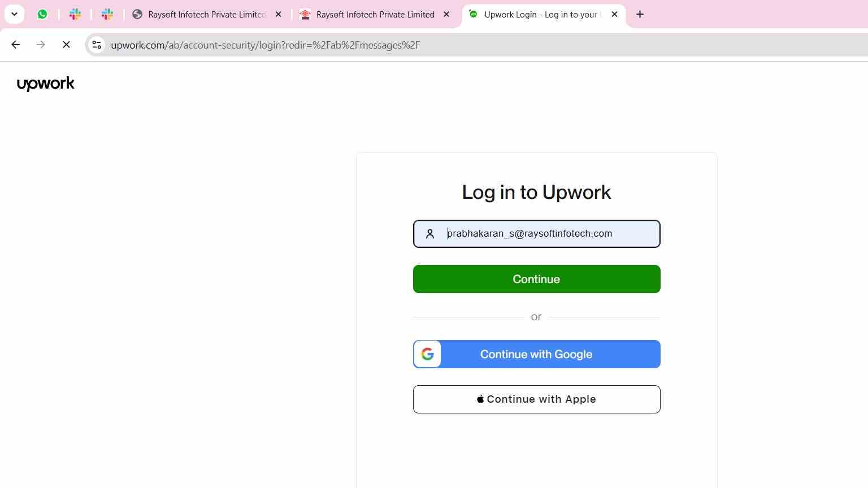View site information icon in address bar
The image size is (868, 488).
97,45
